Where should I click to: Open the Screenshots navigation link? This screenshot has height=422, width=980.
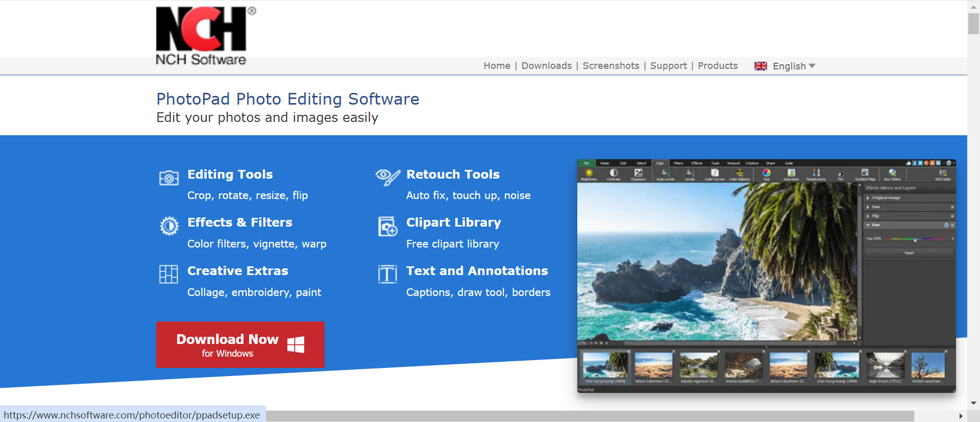610,65
